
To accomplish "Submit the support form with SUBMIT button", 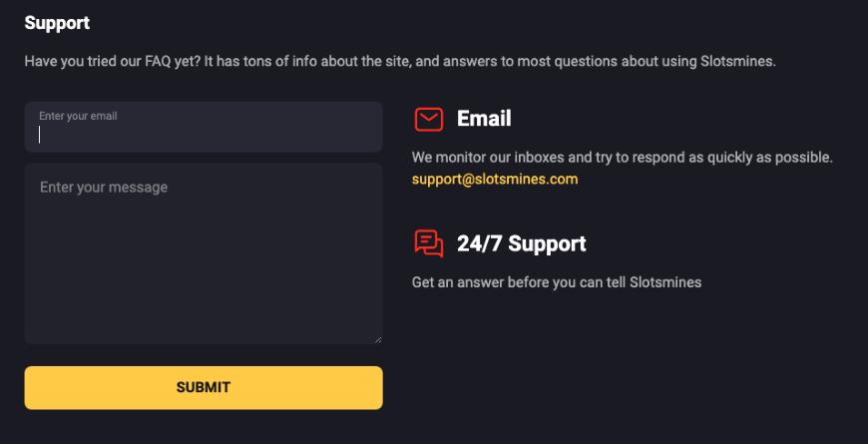I will 204,387.
